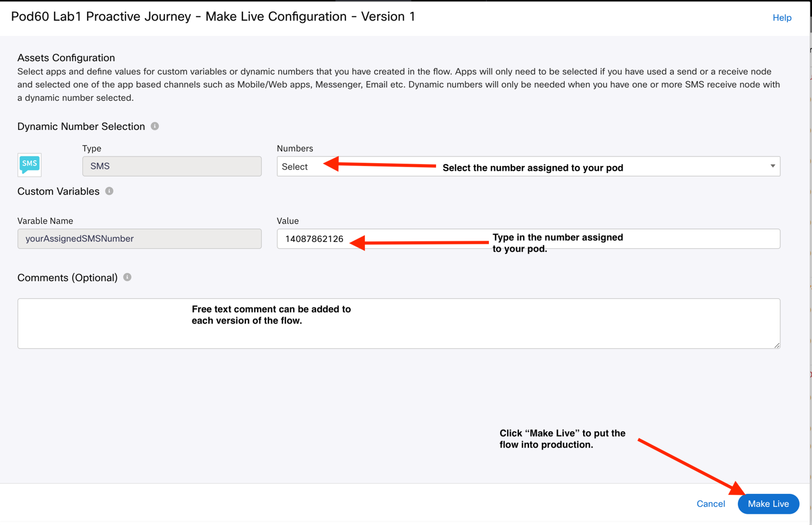The width and height of the screenshot is (812, 525).
Task: Open info tooltip beside Comments (Optional)
Action: [x=127, y=277]
